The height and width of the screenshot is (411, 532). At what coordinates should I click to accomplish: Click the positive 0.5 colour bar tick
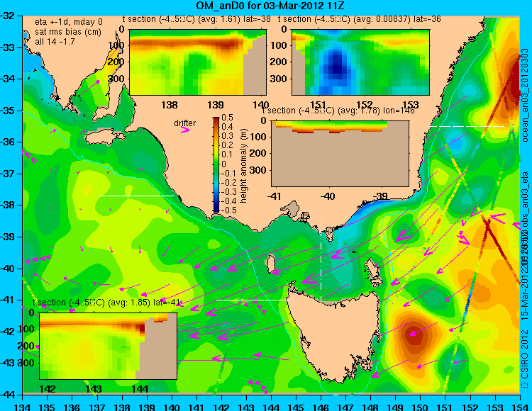coord(227,118)
